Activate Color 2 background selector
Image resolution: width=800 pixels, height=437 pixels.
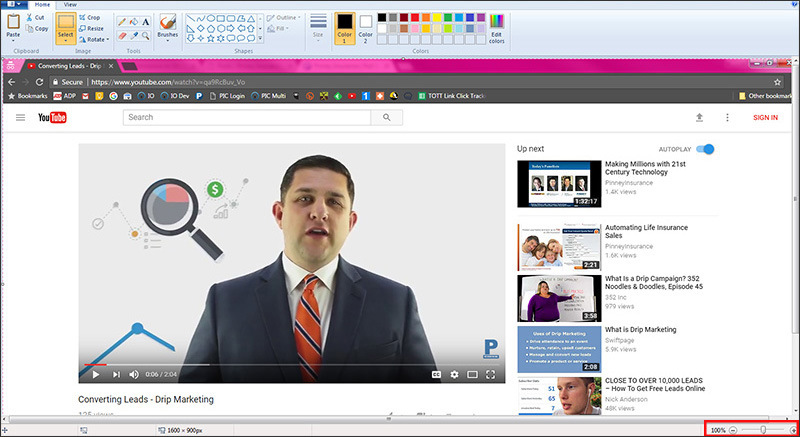click(365, 29)
